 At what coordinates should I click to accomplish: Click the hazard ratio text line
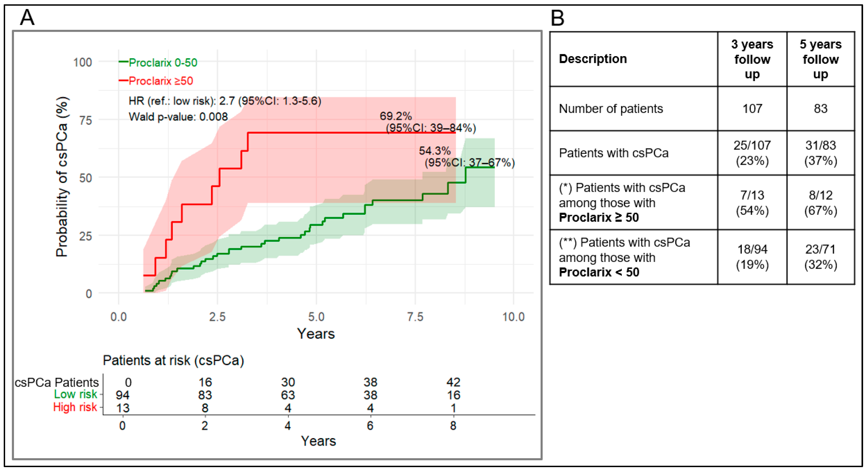tap(225, 101)
